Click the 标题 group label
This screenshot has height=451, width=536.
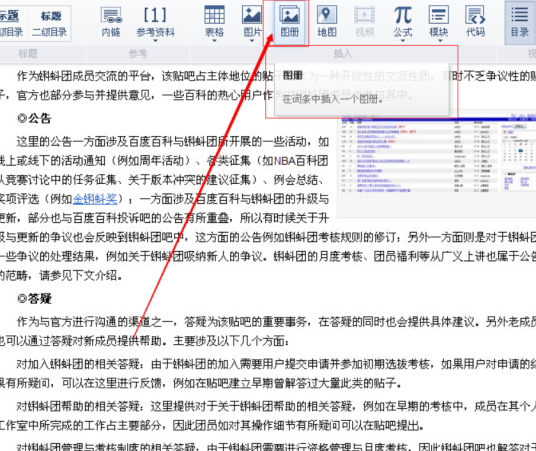28,54
